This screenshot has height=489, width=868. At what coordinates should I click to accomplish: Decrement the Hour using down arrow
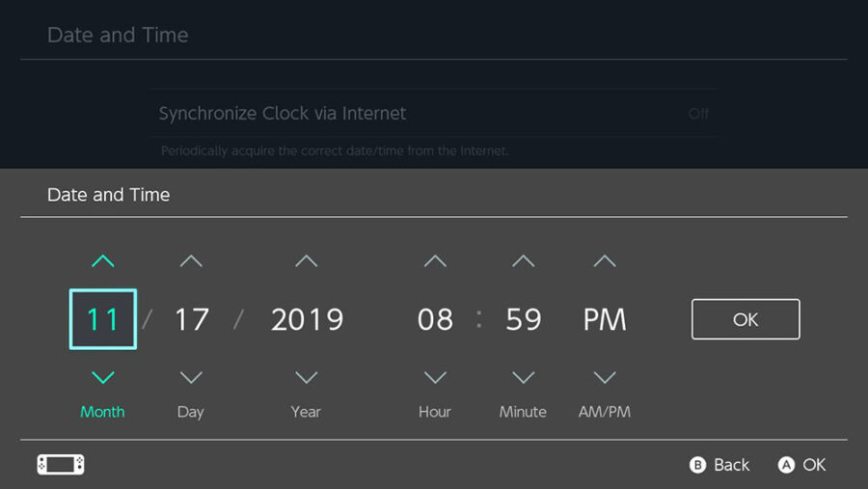point(435,377)
